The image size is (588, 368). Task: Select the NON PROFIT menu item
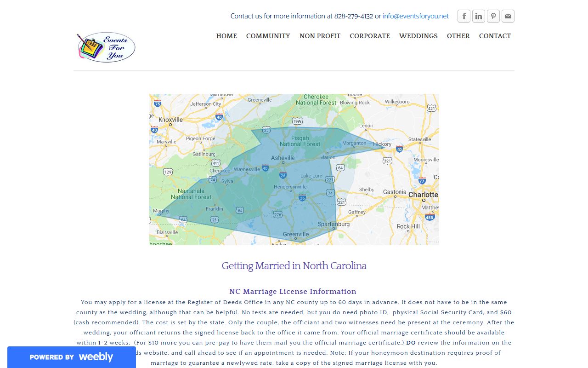click(x=320, y=36)
